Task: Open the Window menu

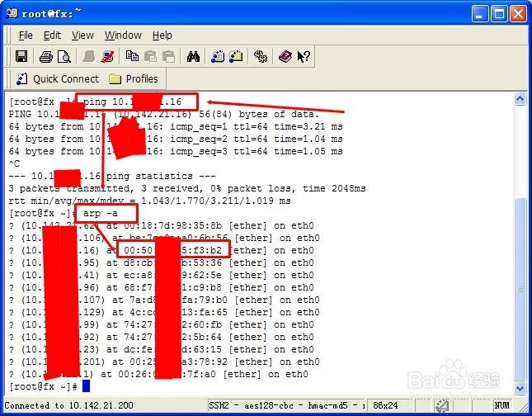Action: click(x=123, y=35)
